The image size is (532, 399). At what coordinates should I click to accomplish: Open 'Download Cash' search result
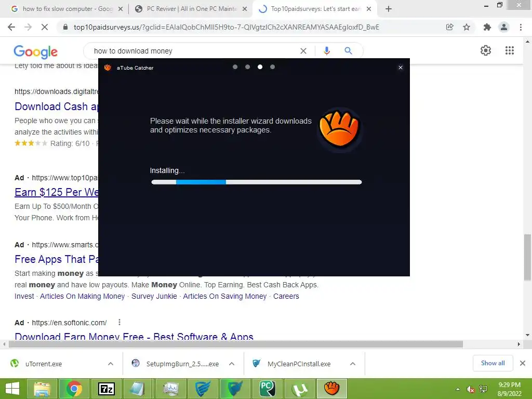[56, 107]
